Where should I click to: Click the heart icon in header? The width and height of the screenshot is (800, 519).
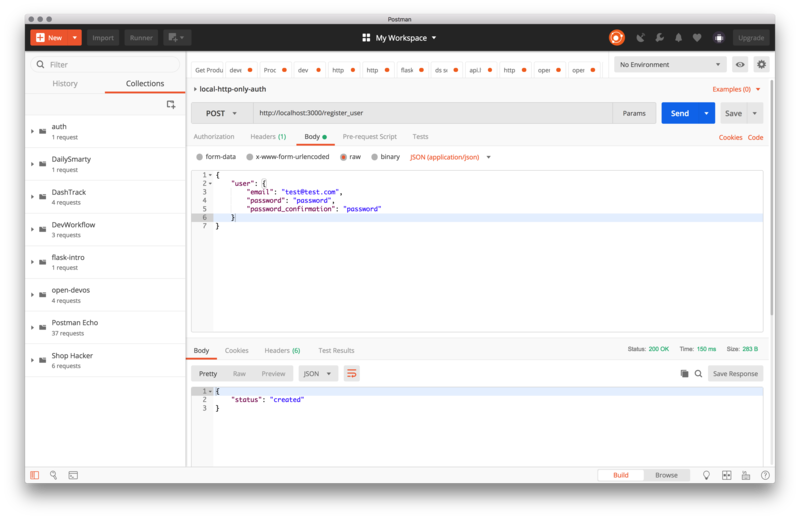[x=697, y=38]
